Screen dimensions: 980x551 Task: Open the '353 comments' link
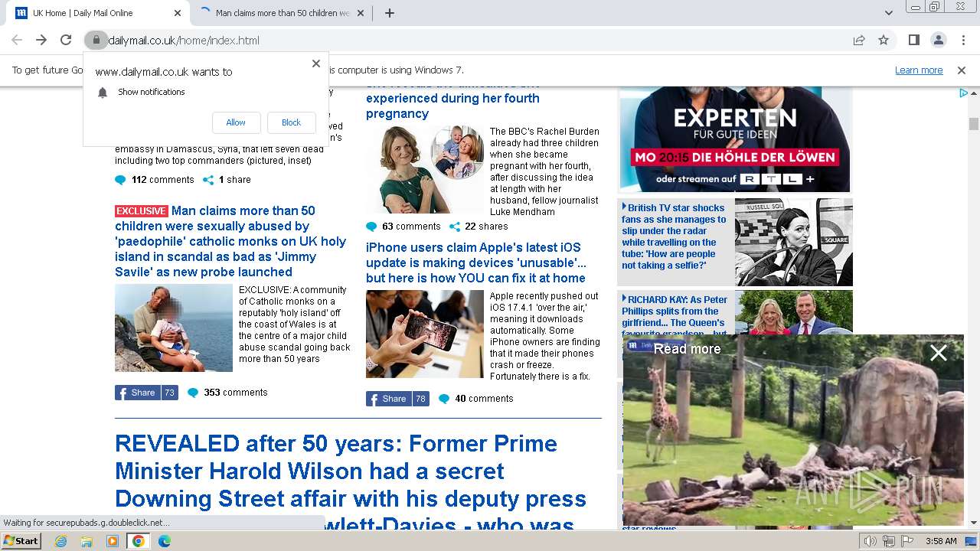tap(227, 393)
